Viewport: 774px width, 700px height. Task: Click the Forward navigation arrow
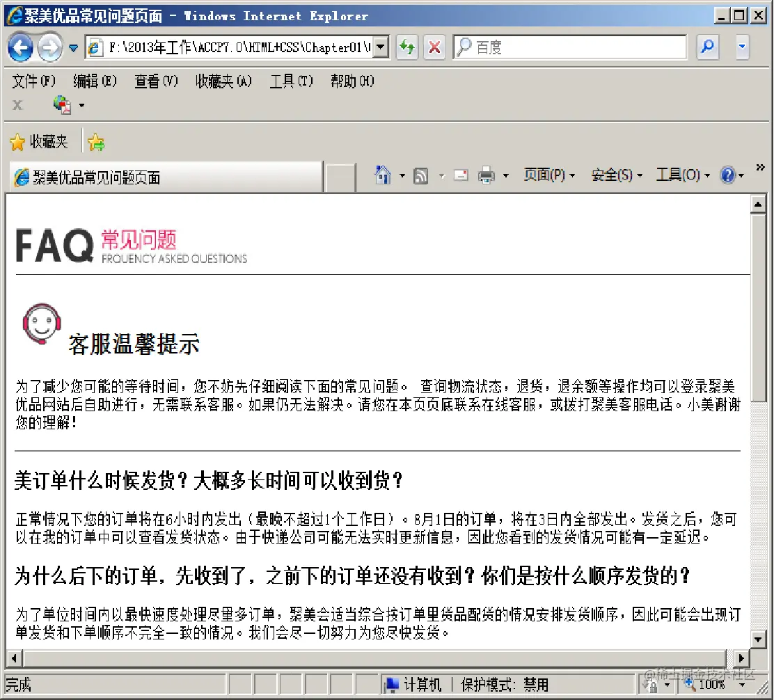coord(50,47)
